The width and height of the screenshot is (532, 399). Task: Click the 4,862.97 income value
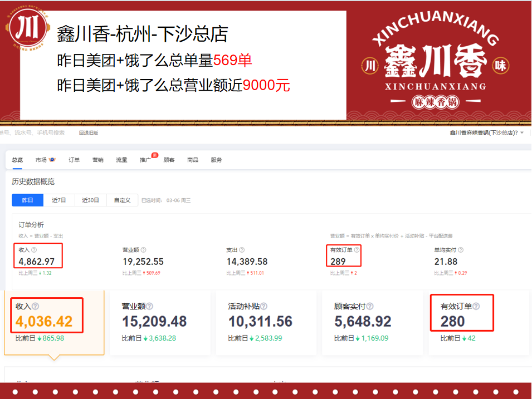tap(37, 262)
